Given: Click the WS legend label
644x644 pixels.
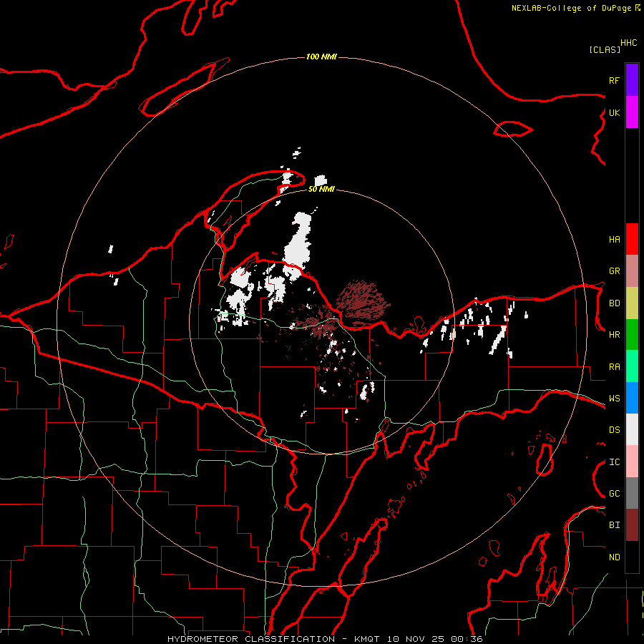Looking at the screenshot, I should pyautogui.click(x=614, y=399).
